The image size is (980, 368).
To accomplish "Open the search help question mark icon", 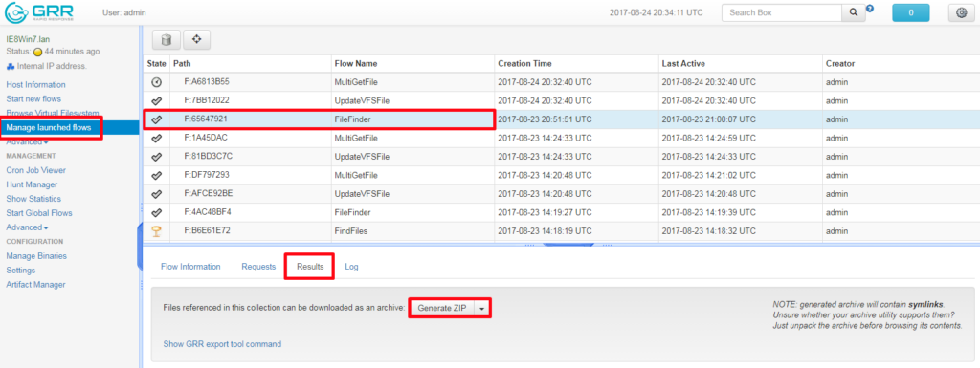I will point(870,9).
